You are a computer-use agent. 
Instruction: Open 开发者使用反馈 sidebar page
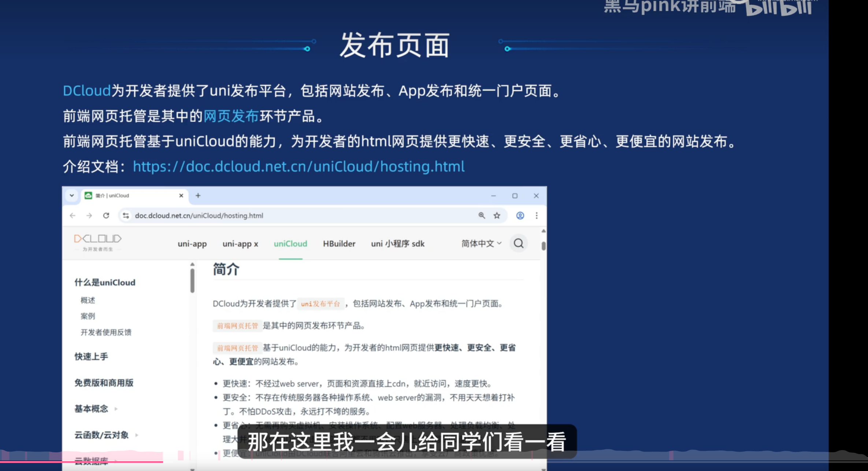coord(106,332)
